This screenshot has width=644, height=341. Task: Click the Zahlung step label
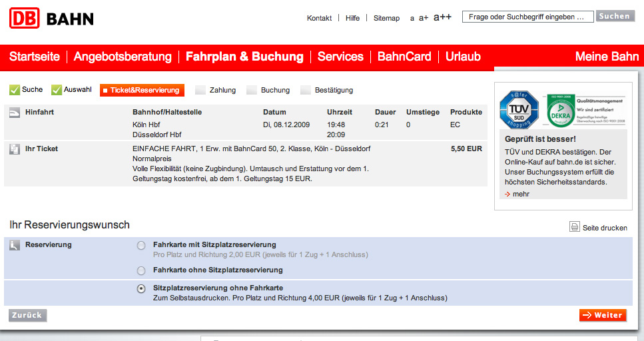pyautogui.click(x=222, y=90)
